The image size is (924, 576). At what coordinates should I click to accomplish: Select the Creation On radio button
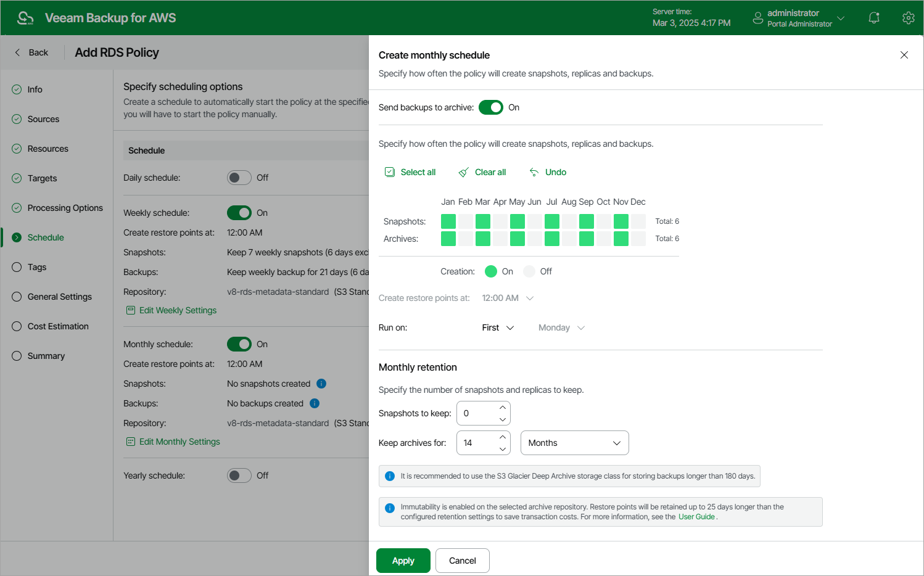point(491,271)
